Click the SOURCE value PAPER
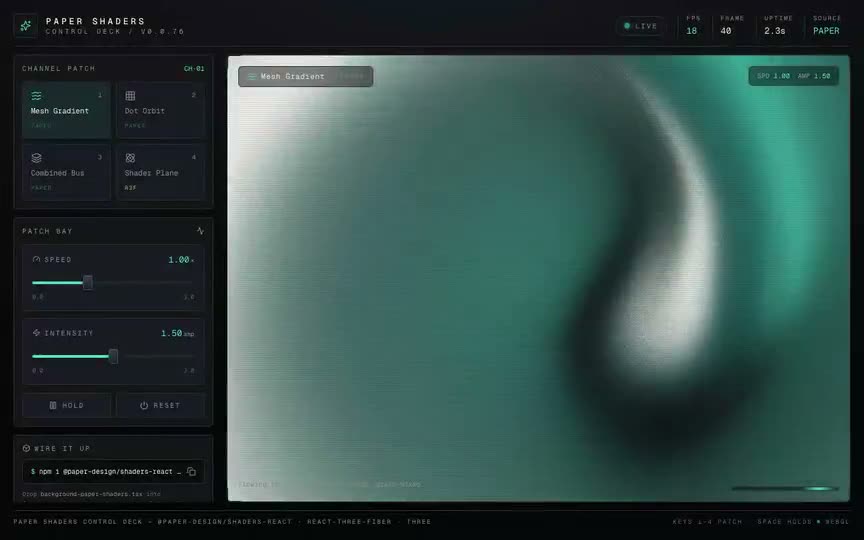The width and height of the screenshot is (864, 540). click(x=826, y=31)
